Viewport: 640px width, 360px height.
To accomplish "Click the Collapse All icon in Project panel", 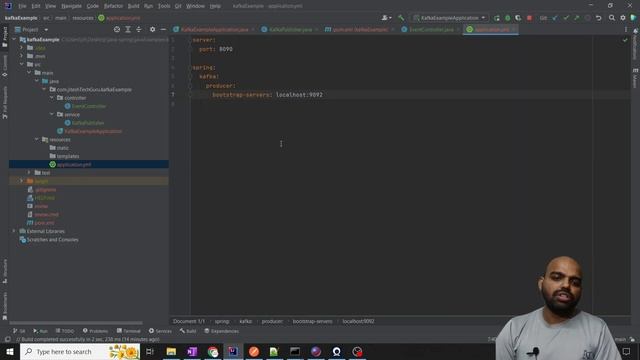I will pyautogui.click(x=139, y=29).
